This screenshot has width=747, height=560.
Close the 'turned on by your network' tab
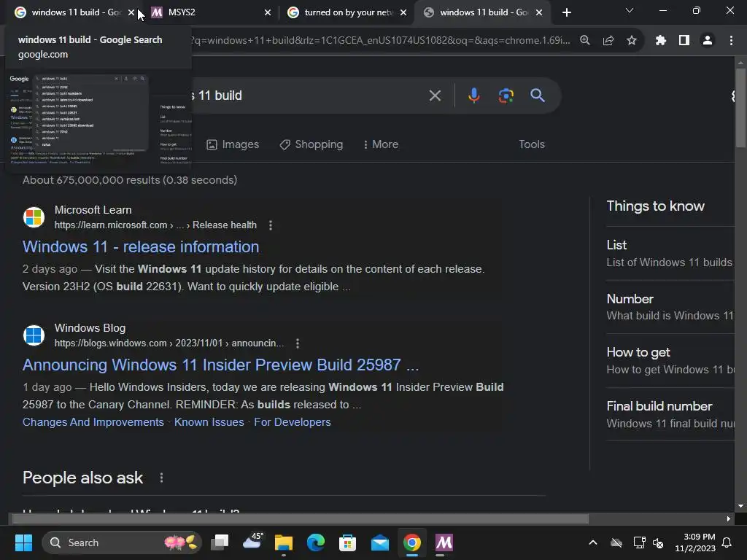[403, 12]
